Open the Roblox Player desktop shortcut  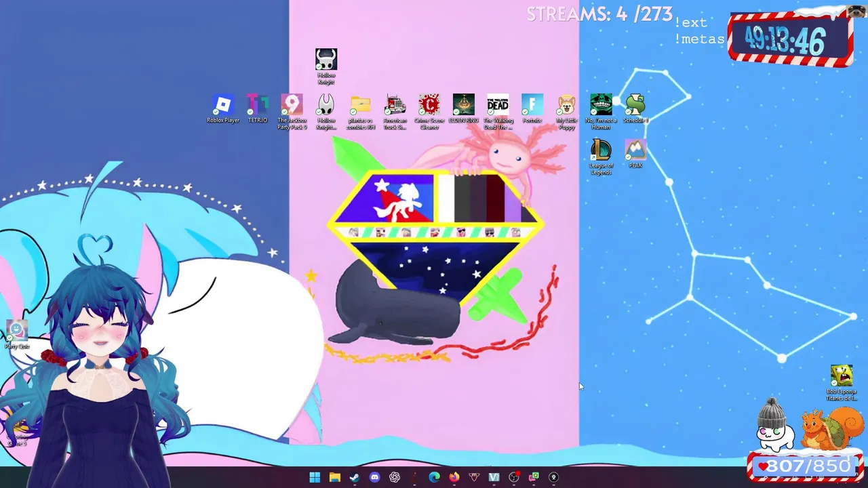click(x=223, y=108)
